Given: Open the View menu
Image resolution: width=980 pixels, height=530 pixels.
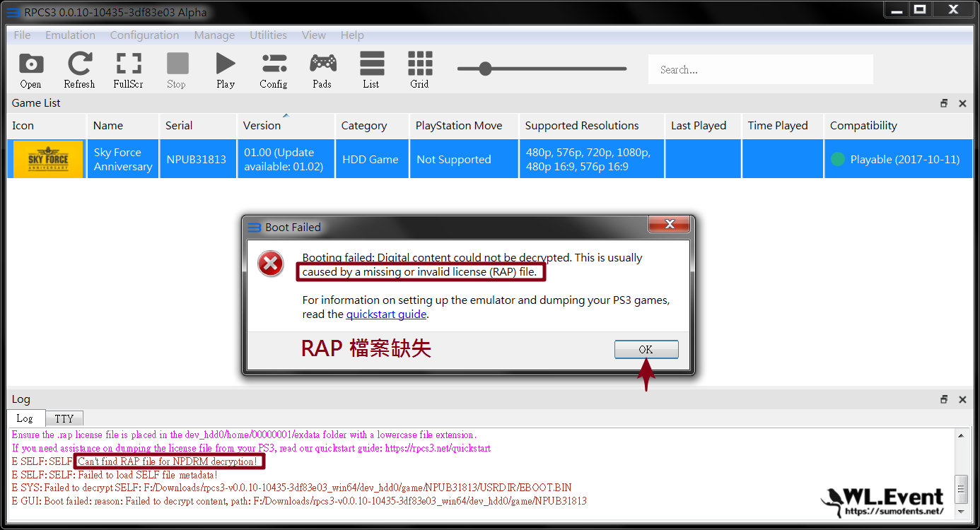Looking at the screenshot, I should (314, 35).
